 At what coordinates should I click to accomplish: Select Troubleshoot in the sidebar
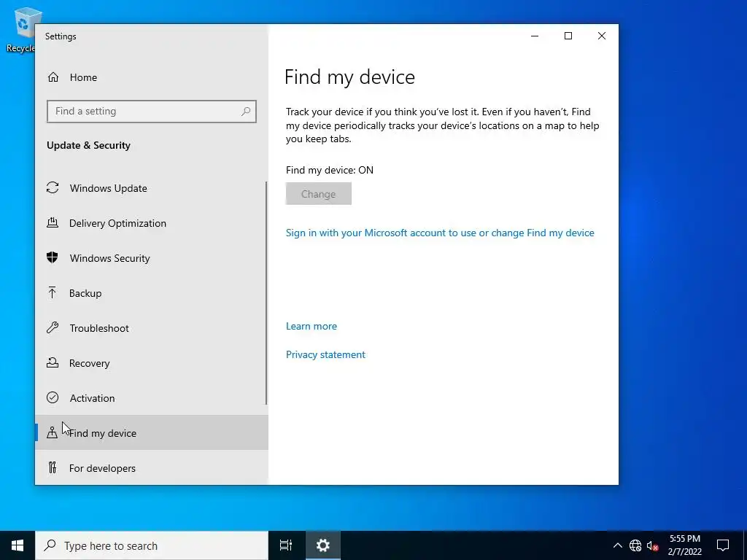coord(152,328)
